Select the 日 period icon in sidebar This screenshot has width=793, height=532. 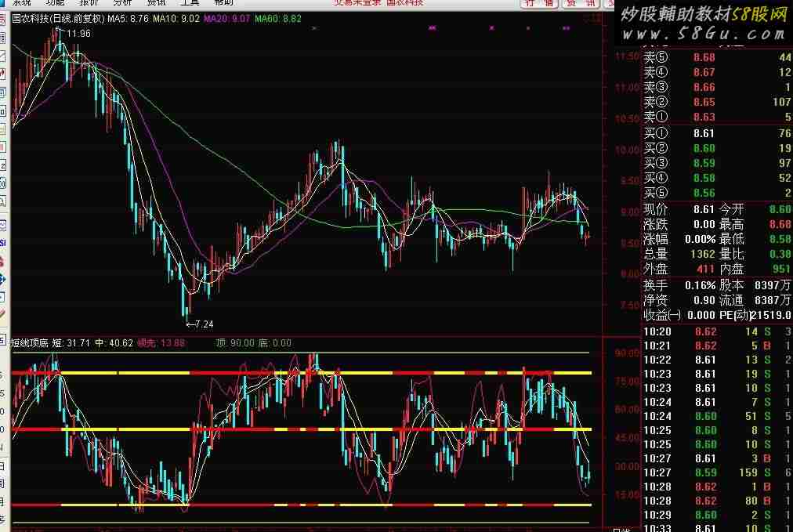click(3, 465)
